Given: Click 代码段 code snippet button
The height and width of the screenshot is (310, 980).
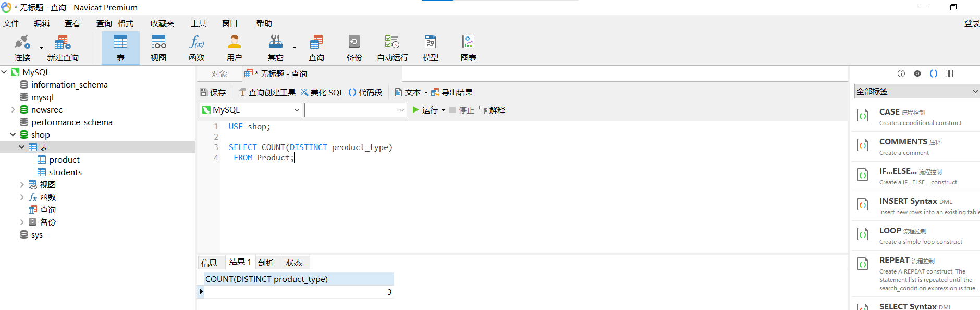Looking at the screenshot, I should click(x=365, y=92).
